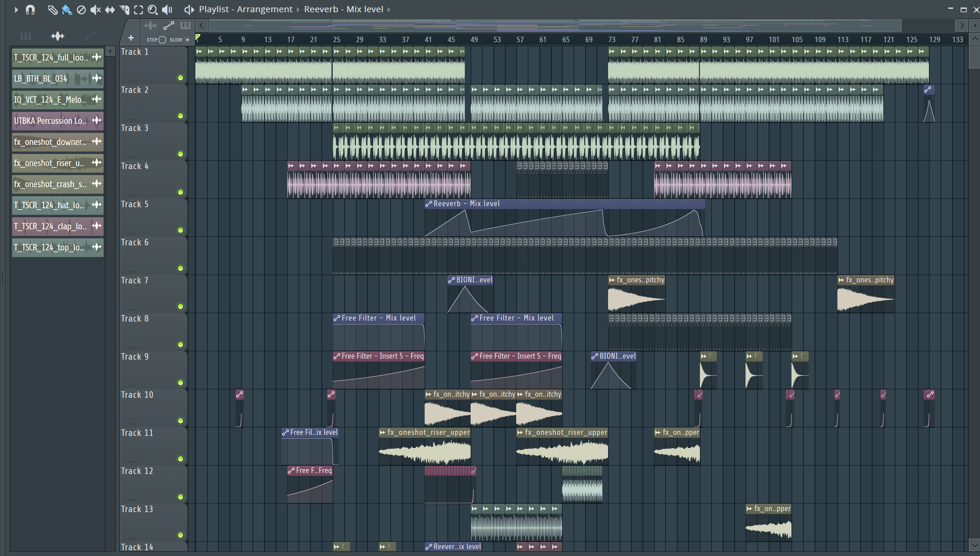This screenshot has height=556, width=980.
Task: Mute Track 13 with its green toggle
Action: point(181,535)
